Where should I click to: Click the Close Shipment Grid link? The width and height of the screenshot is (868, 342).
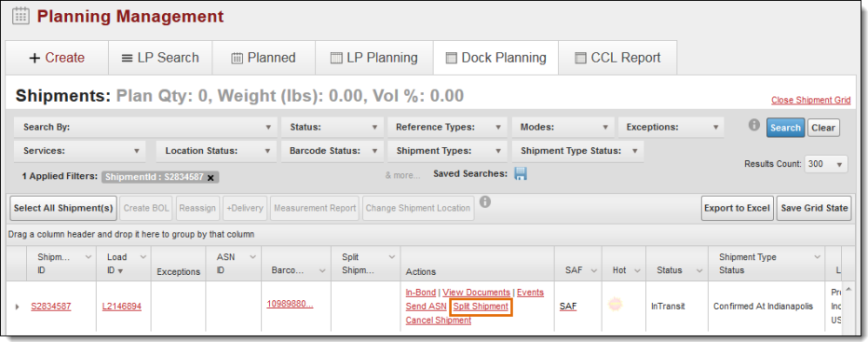click(x=810, y=101)
